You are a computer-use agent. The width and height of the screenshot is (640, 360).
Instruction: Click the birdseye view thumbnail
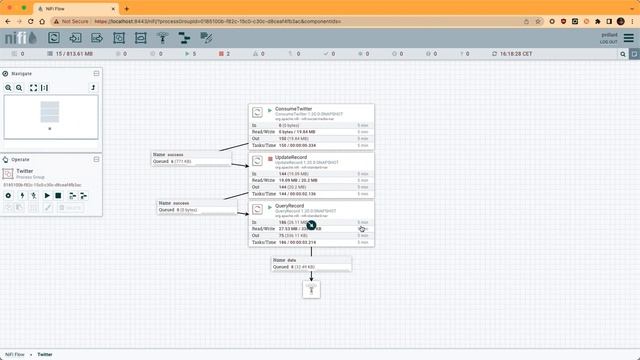tap(51, 117)
